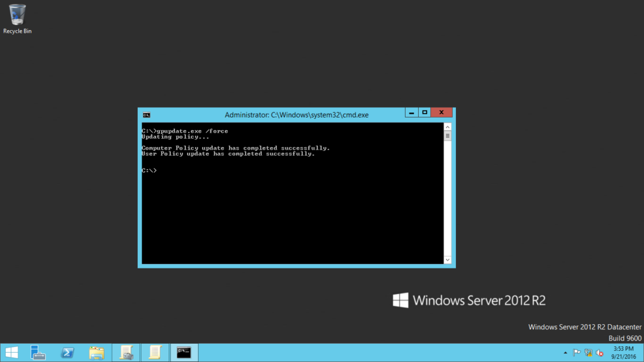Screen dimensions: 644x362
Task: Click the plain scroll document taskbar icon
Action: pyautogui.click(x=155, y=353)
